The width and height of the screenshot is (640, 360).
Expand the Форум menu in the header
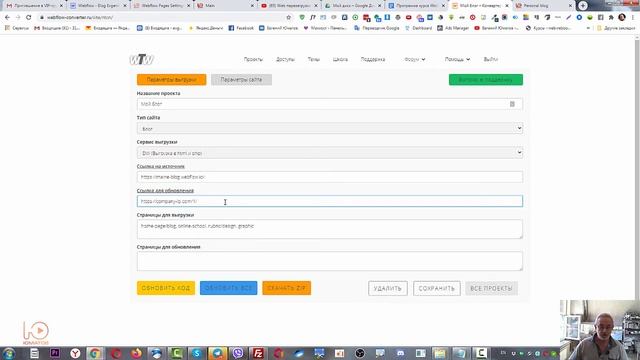(x=415, y=59)
